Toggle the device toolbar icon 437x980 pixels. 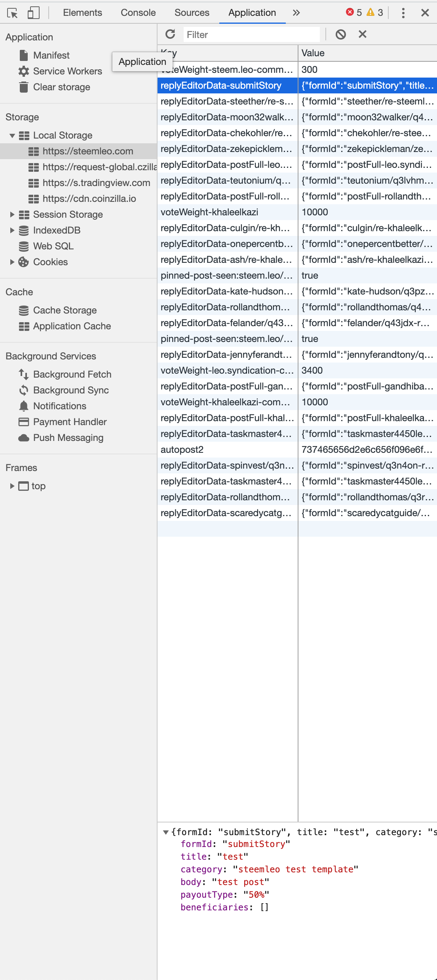coord(33,13)
